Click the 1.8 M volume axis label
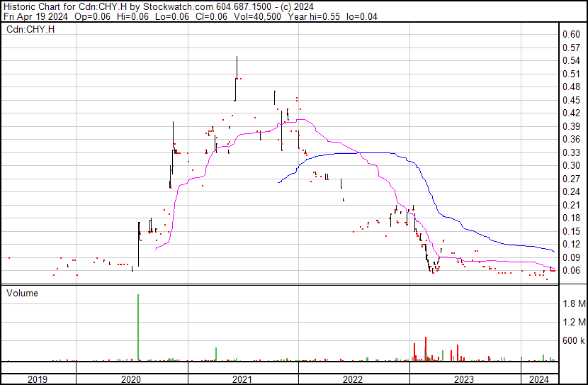This screenshot has width=588, height=385. [x=574, y=303]
